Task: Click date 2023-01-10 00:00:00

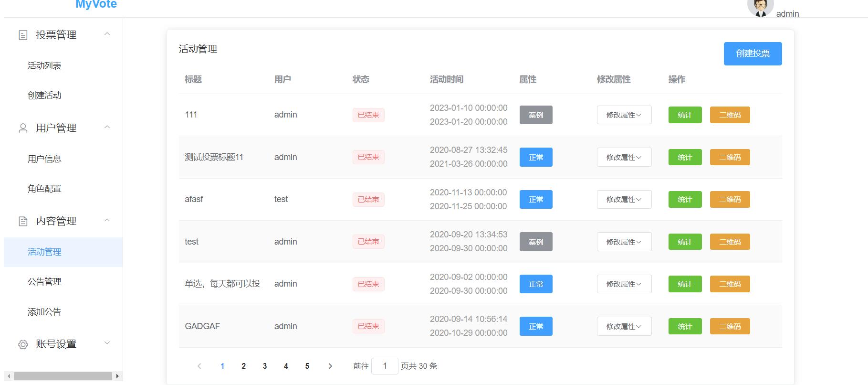Action: 469,108
